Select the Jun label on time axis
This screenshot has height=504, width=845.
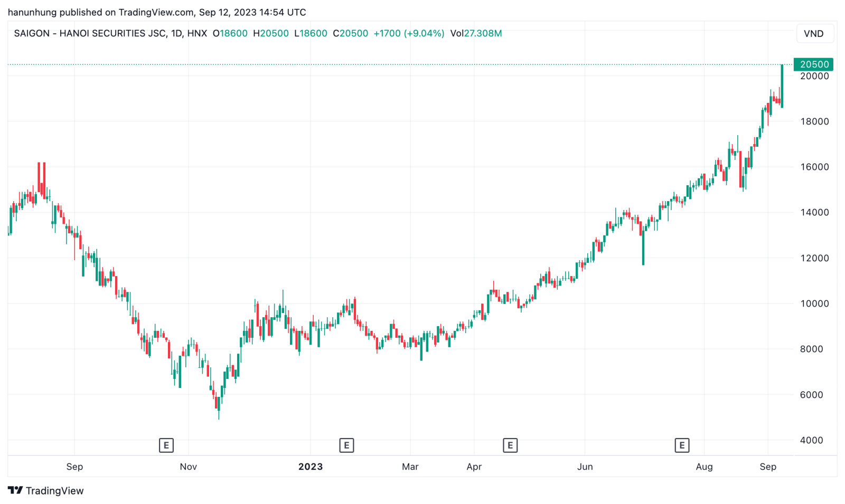585,467
